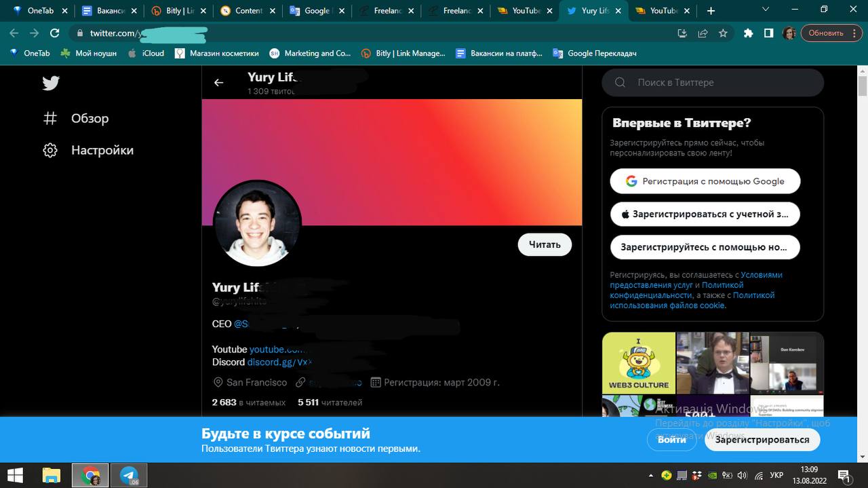Open Chrome extensions puzzle icon

tap(749, 33)
